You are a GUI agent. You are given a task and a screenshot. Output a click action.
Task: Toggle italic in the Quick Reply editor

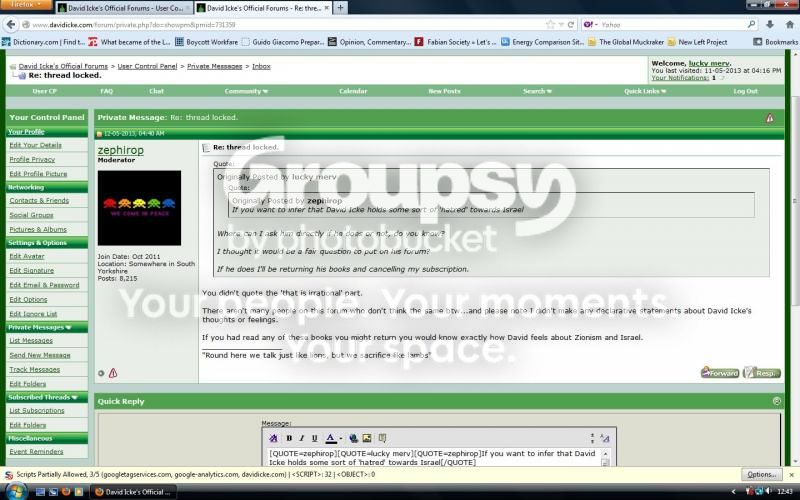302,438
